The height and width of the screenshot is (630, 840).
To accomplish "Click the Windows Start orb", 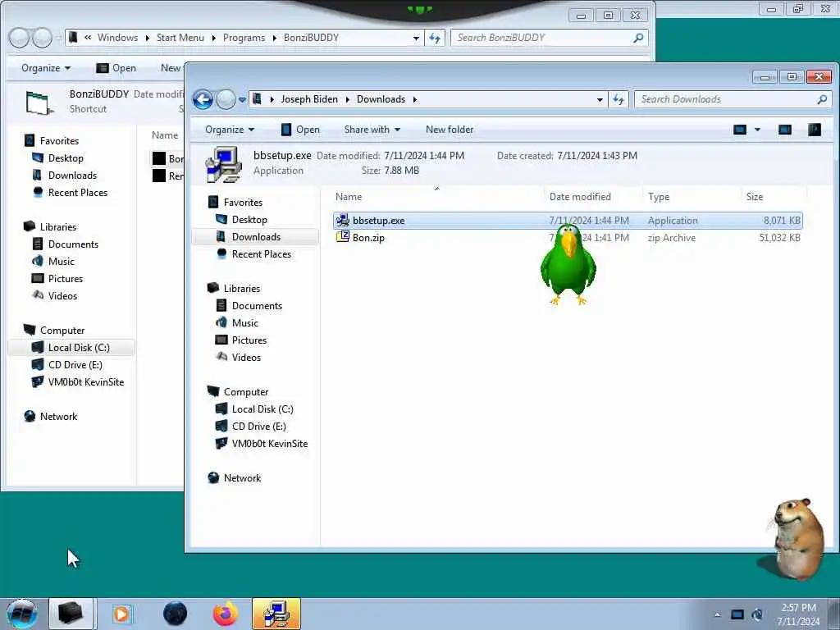I will click(x=22, y=614).
